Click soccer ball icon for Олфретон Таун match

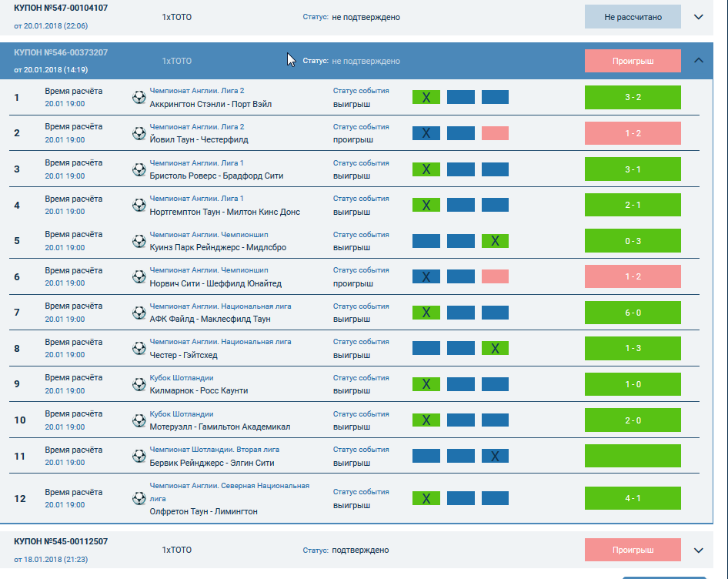139,498
